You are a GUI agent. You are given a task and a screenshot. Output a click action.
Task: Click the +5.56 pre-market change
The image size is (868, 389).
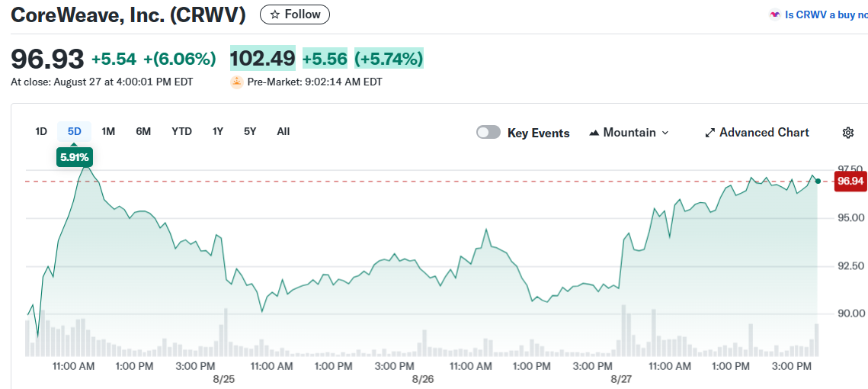coord(325,58)
